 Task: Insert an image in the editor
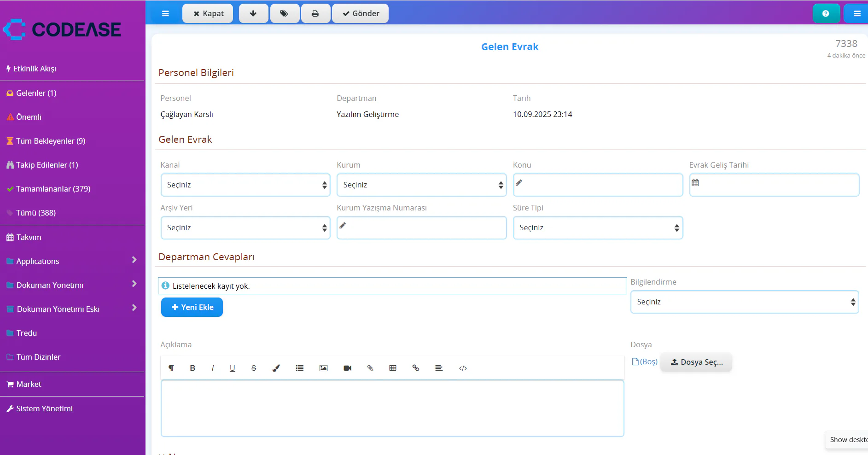(324, 368)
